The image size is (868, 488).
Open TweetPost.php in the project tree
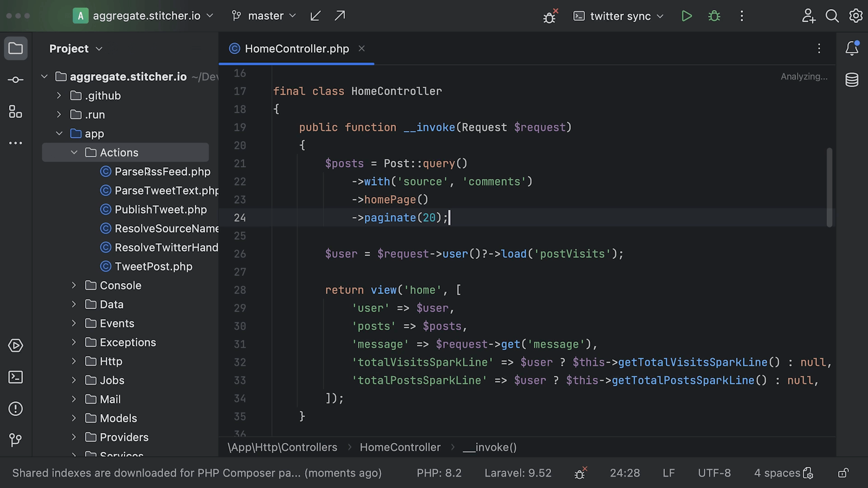(x=153, y=267)
